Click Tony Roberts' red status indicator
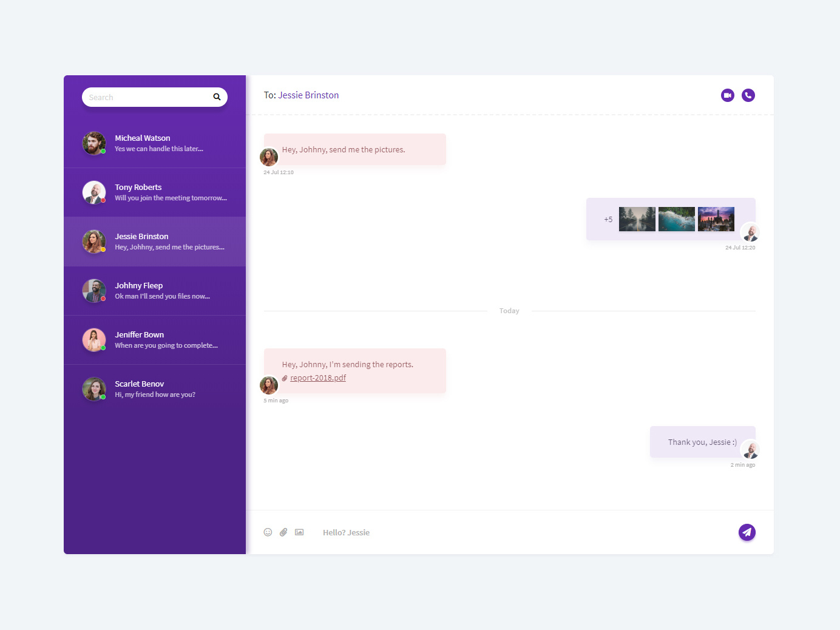This screenshot has height=630, width=840. (x=103, y=200)
